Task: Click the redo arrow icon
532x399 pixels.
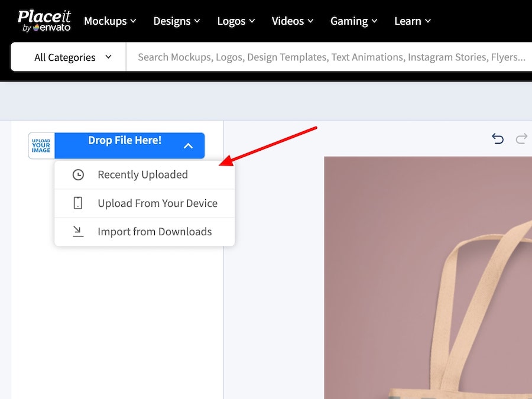Action: click(521, 138)
